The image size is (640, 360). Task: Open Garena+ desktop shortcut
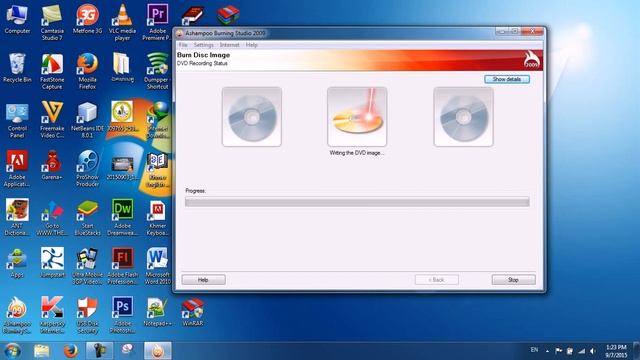point(52,166)
